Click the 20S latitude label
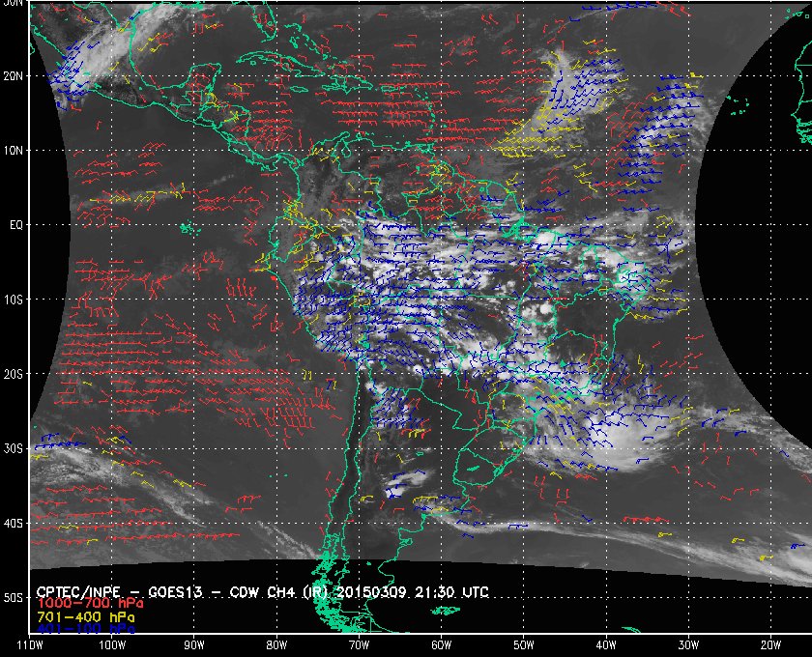The image size is (812, 657). pos(13,374)
